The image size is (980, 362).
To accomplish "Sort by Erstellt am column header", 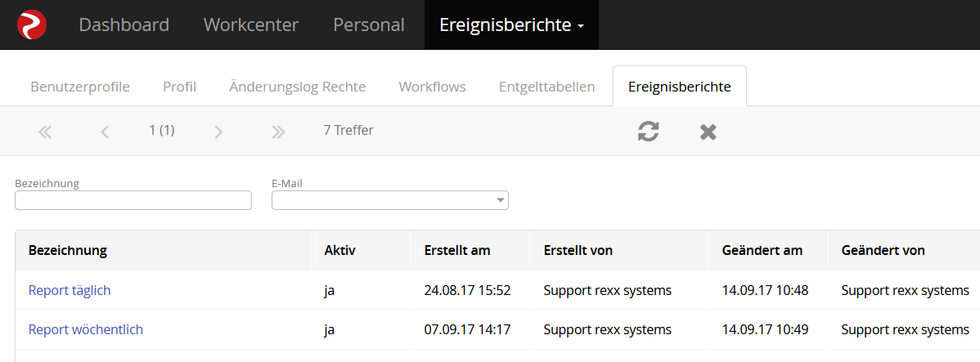I will coord(457,250).
